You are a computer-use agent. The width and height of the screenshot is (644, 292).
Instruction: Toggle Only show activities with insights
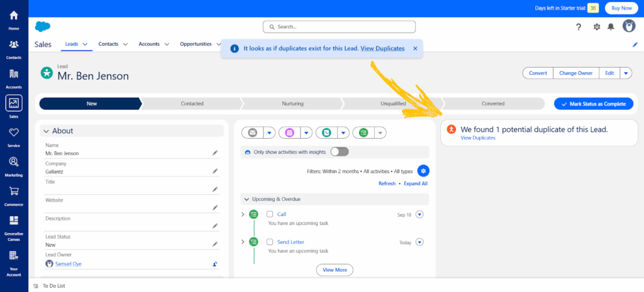click(x=339, y=151)
